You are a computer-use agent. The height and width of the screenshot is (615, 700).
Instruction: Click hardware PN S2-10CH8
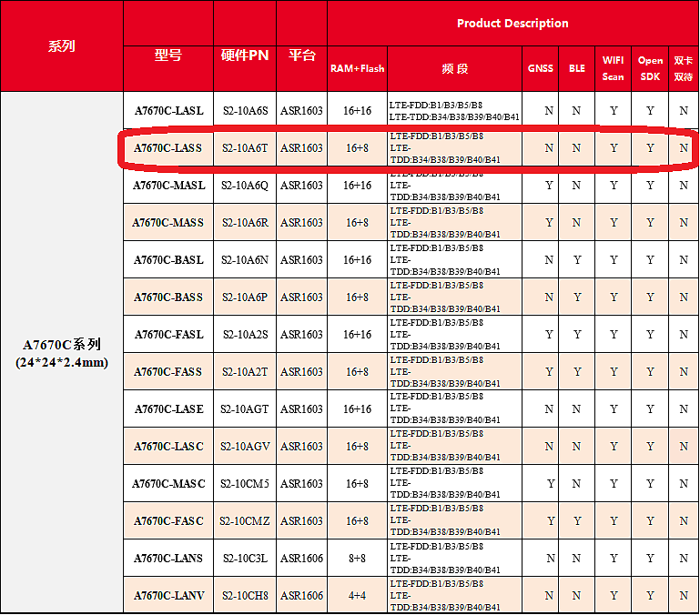[245, 595]
